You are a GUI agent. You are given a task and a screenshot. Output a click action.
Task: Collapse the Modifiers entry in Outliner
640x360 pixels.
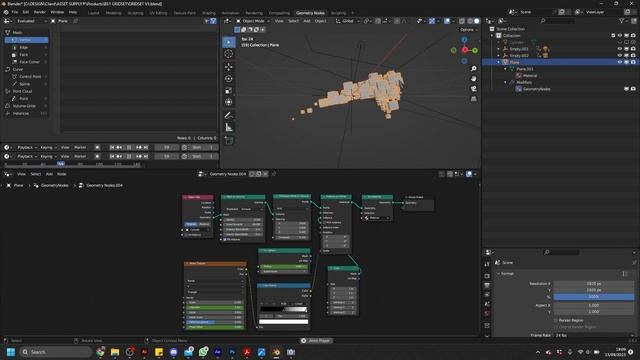point(505,82)
